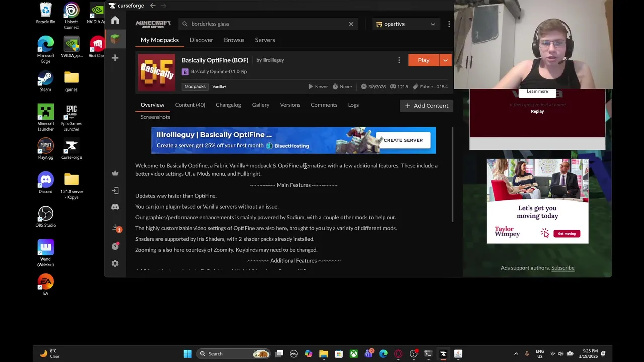Viewport: 644px width, 362px height.
Task: Open the Xbox app in the taskbar
Action: pyautogui.click(x=354, y=354)
